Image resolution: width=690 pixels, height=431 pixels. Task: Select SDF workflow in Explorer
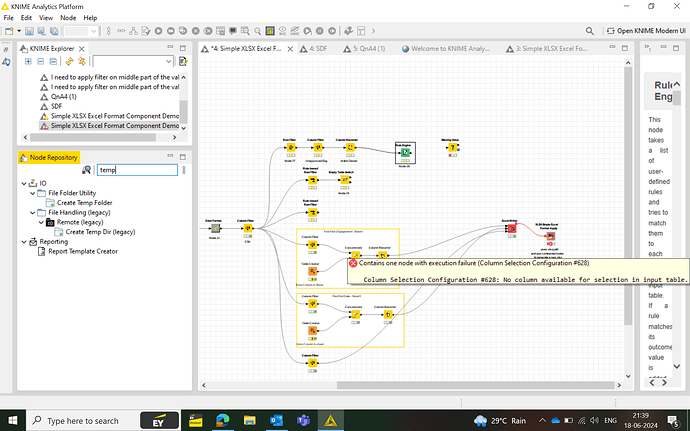(56, 106)
